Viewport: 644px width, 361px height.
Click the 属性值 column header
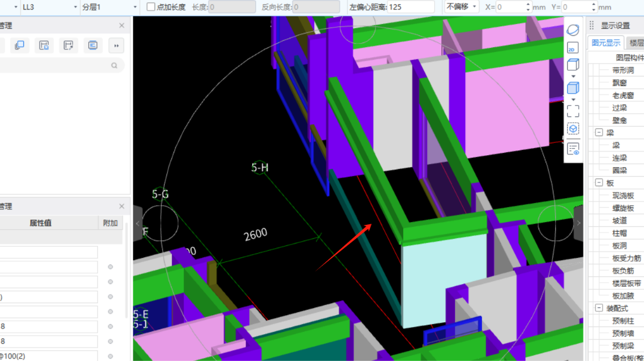41,223
